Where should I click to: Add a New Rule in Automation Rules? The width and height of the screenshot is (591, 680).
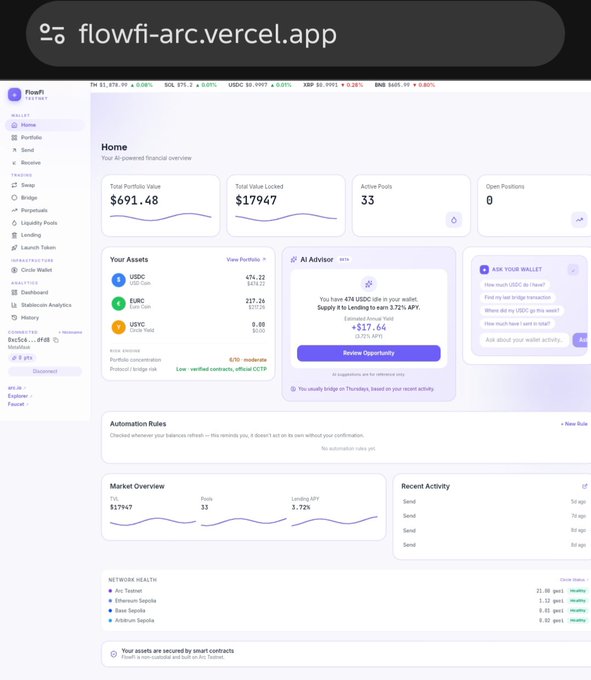click(574, 424)
